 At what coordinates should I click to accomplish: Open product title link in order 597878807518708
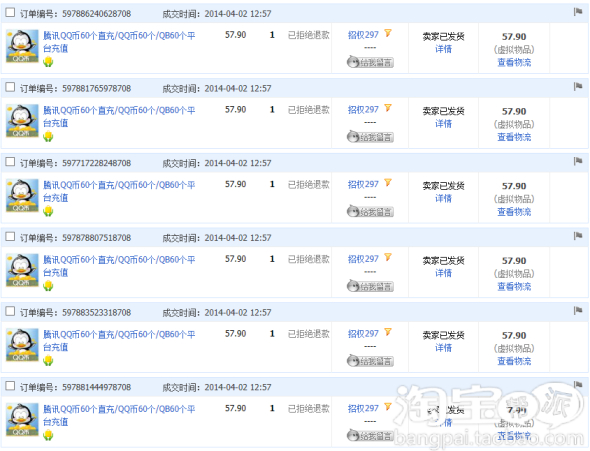coord(119,266)
